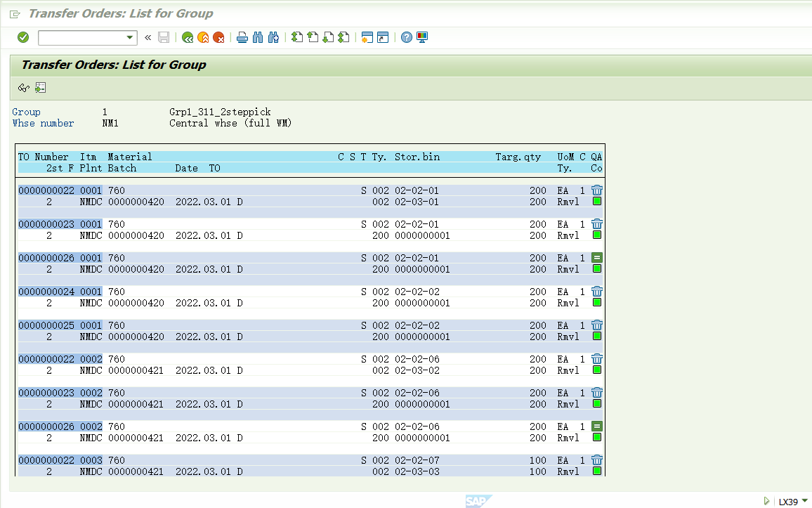Click the green Back icon
The width and height of the screenshot is (812, 508).
point(188,37)
